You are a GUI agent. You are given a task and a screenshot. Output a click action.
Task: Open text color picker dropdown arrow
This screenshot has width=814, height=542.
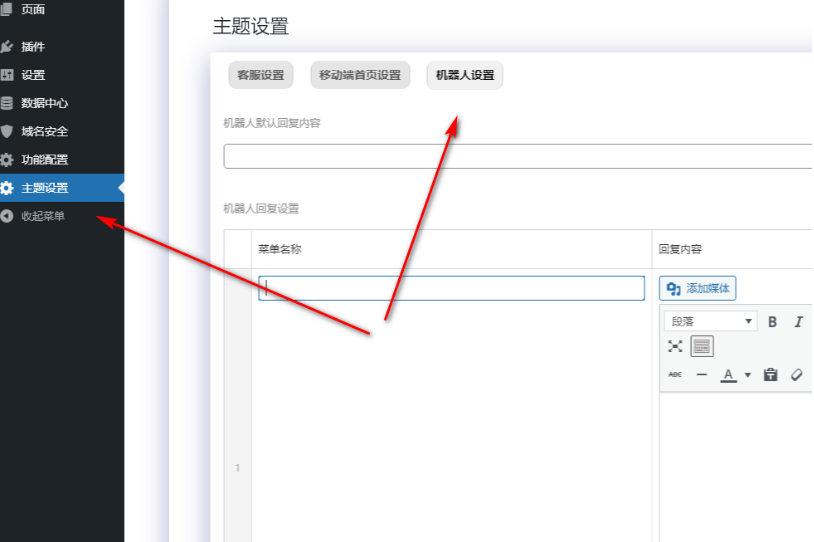[748, 375]
